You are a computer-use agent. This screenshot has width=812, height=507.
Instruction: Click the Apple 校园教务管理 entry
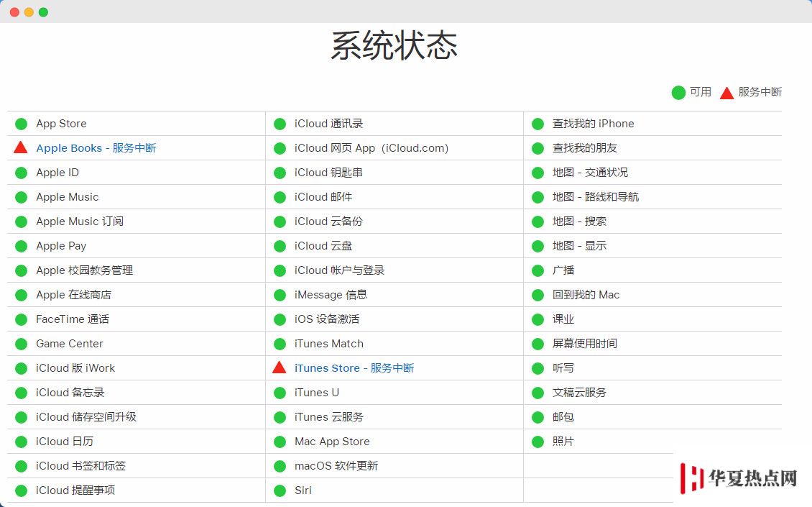point(84,270)
